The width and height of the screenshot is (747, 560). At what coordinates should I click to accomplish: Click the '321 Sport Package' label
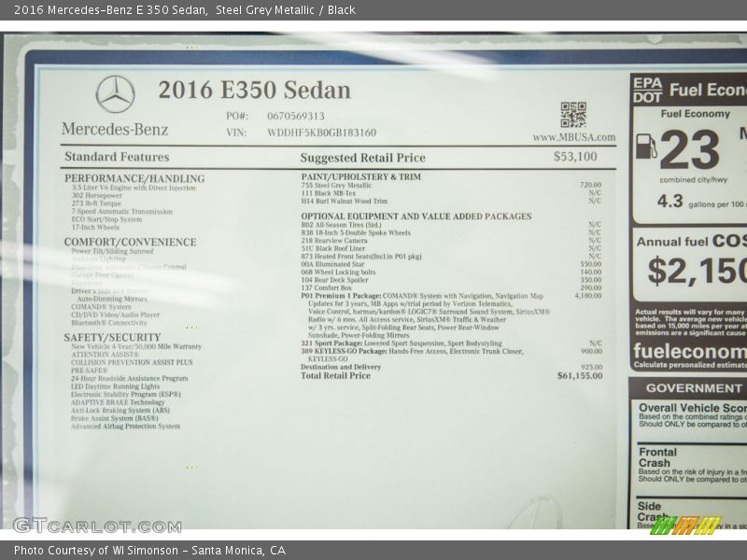point(331,343)
